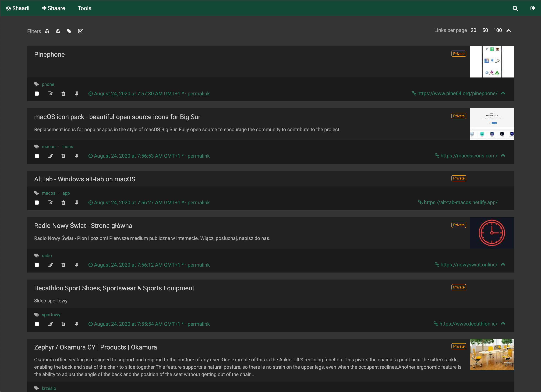Collapse the macOS icon pack entry chevron
The width and height of the screenshot is (541, 392).
503,156
